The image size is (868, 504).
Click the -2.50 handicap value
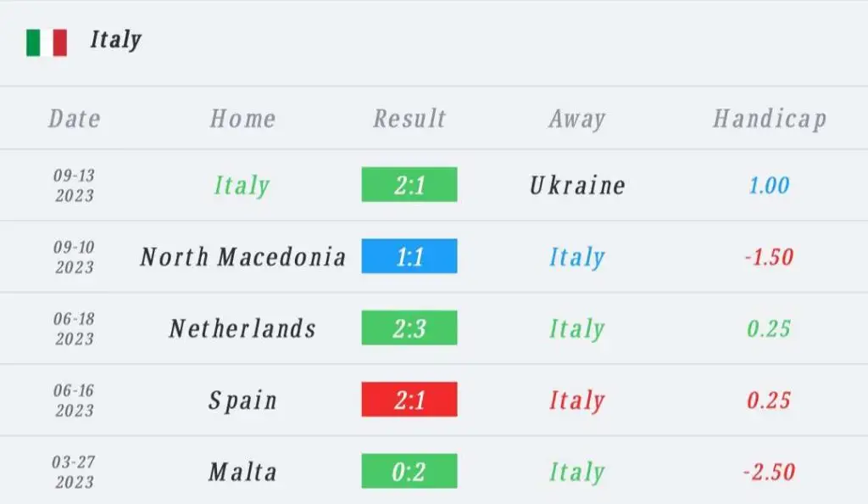pyautogui.click(x=769, y=472)
